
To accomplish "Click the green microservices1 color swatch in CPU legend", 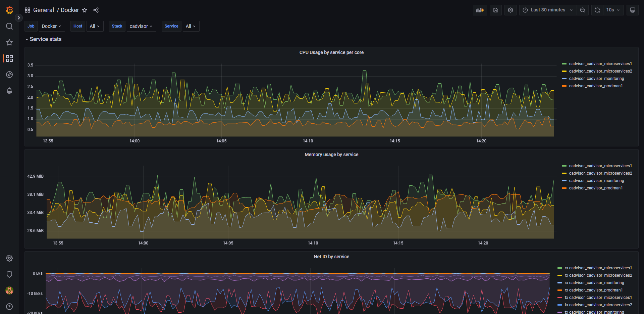I will point(564,64).
